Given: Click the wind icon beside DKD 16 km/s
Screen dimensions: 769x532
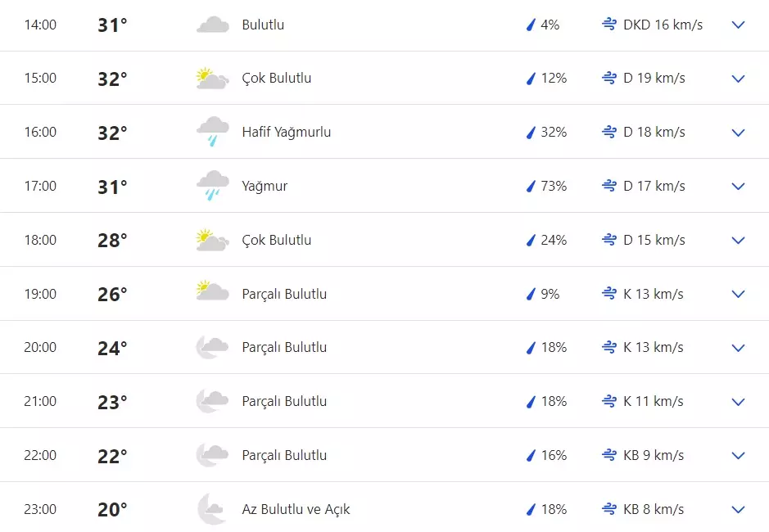Looking at the screenshot, I should 608,25.
